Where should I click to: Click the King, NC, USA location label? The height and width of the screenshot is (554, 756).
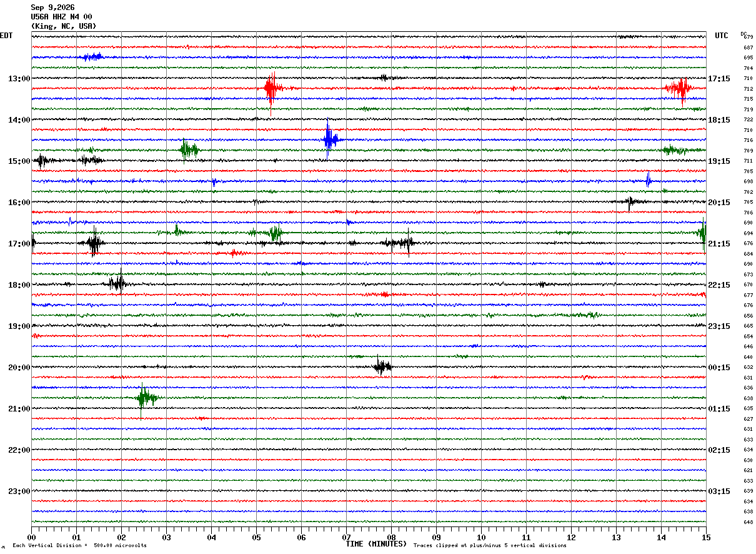pyautogui.click(x=64, y=26)
